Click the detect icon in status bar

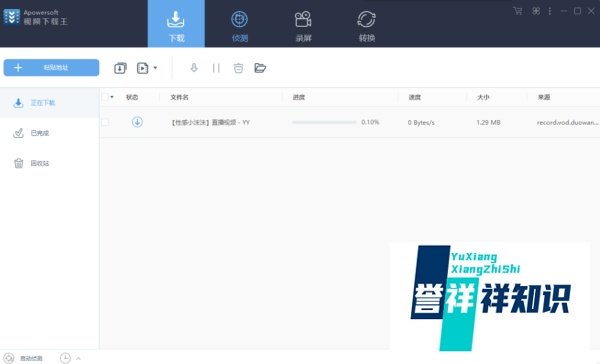(x=9, y=358)
